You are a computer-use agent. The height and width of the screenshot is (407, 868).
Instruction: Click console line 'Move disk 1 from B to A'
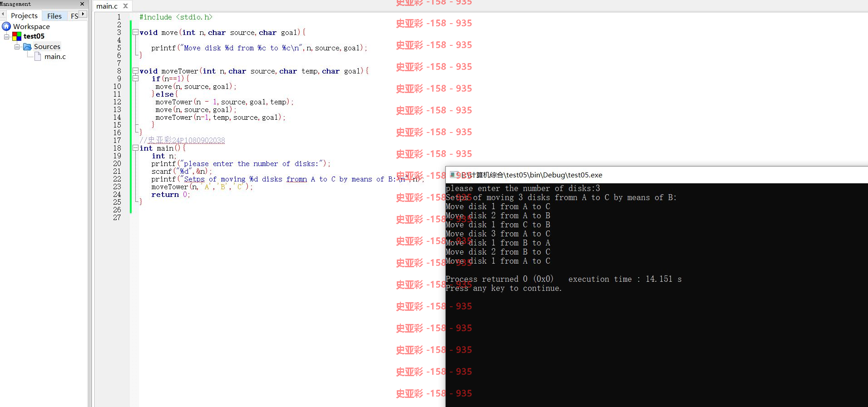498,243
